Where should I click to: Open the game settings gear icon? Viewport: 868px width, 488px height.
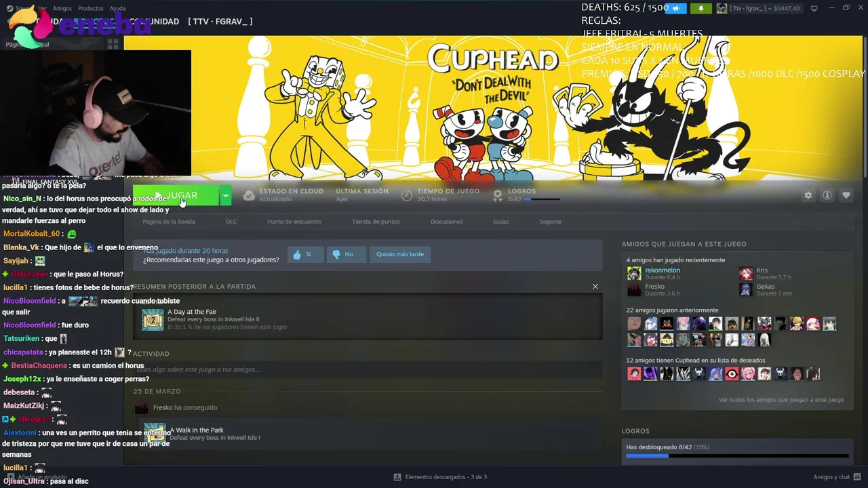[808, 195]
